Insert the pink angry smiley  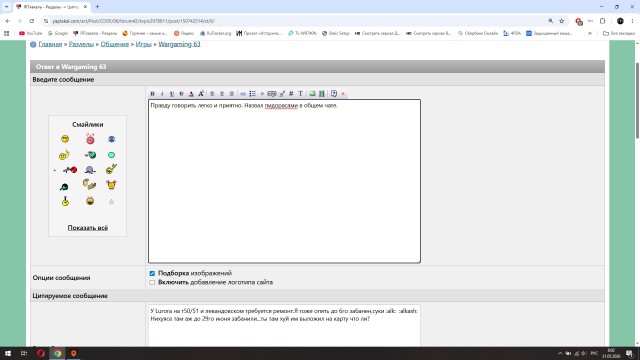pyautogui.click(x=90, y=139)
